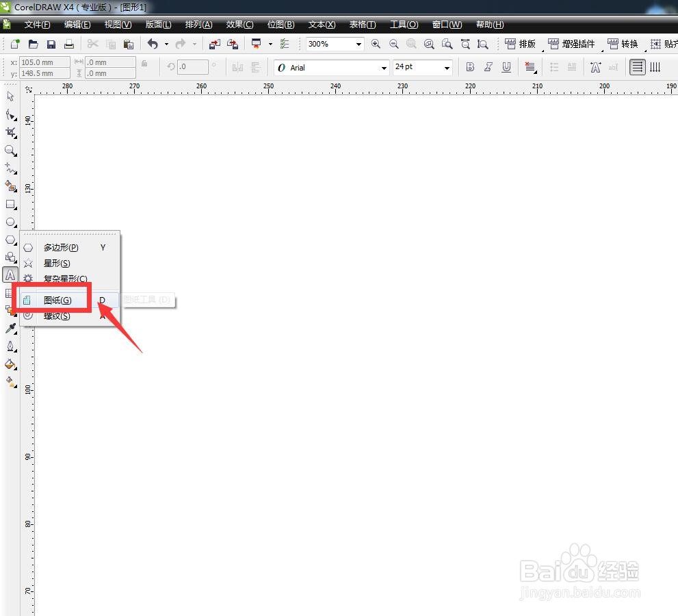
Task: Open the 文本(X) menu
Action: pyautogui.click(x=322, y=25)
